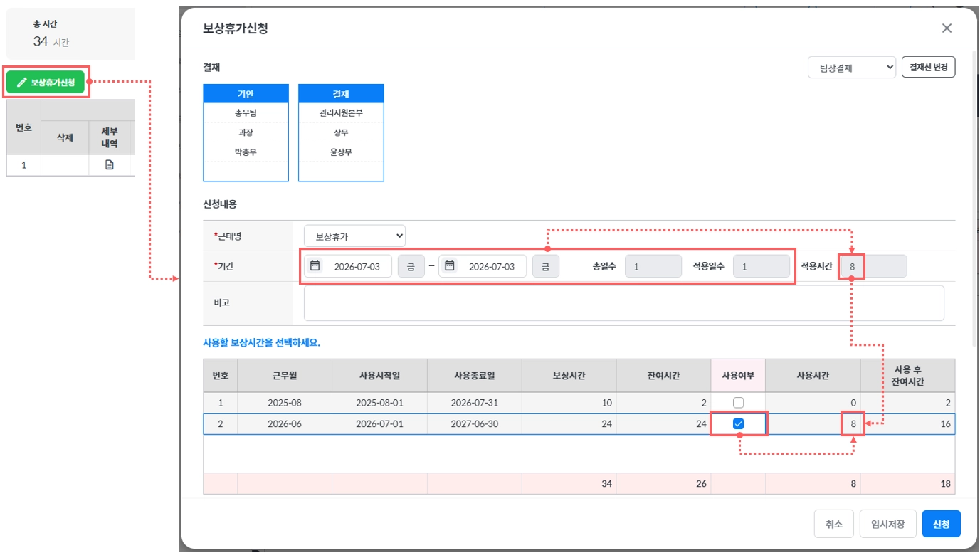Open the 근태명 보상휴가 dropdown
The height and width of the screenshot is (553, 980).
tap(354, 235)
